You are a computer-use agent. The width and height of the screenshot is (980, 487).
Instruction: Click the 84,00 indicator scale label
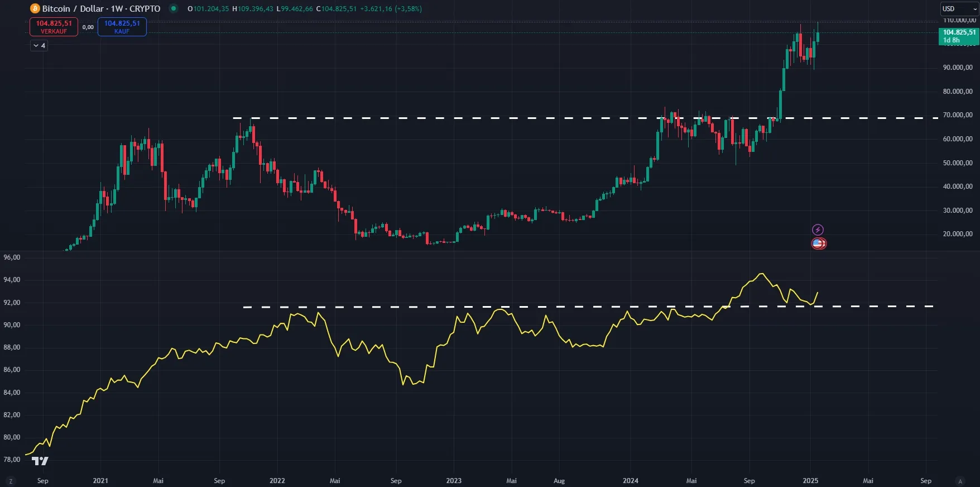coord(12,393)
